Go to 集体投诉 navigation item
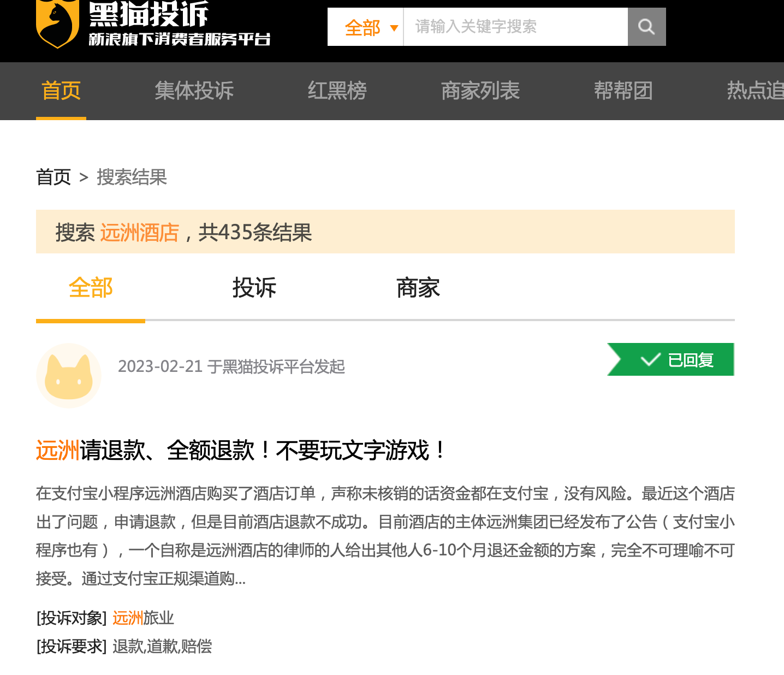 (194, 91)
